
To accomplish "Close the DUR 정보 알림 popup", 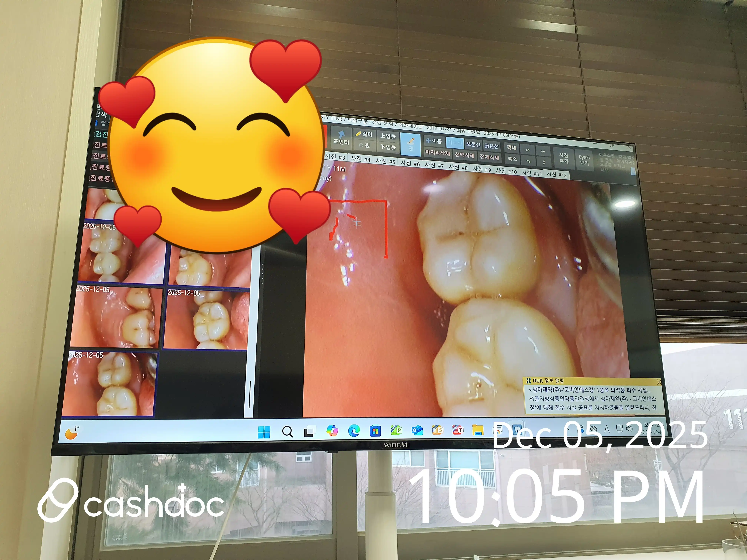I will 659,382.
